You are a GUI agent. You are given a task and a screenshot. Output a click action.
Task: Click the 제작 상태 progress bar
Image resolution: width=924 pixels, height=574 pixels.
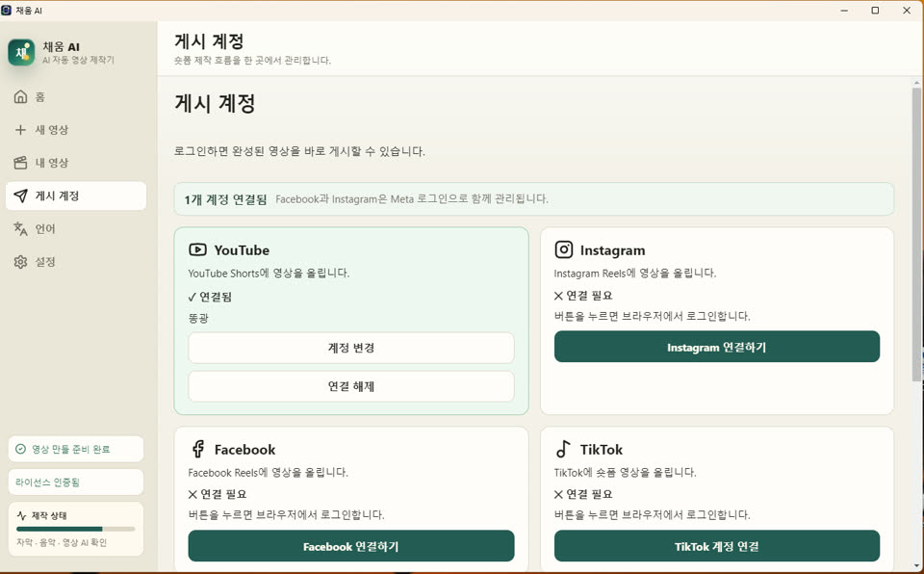click(x=76, y=529)
